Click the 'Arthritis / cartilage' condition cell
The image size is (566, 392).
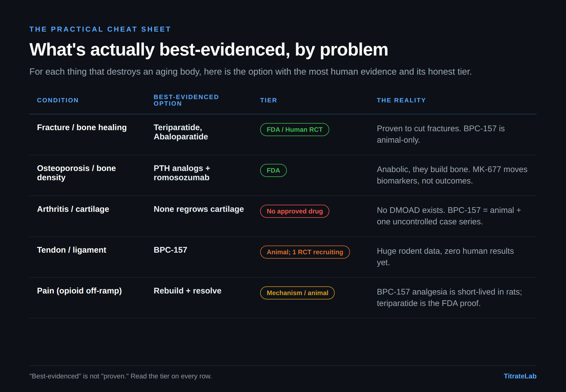(x=73, y=209)
